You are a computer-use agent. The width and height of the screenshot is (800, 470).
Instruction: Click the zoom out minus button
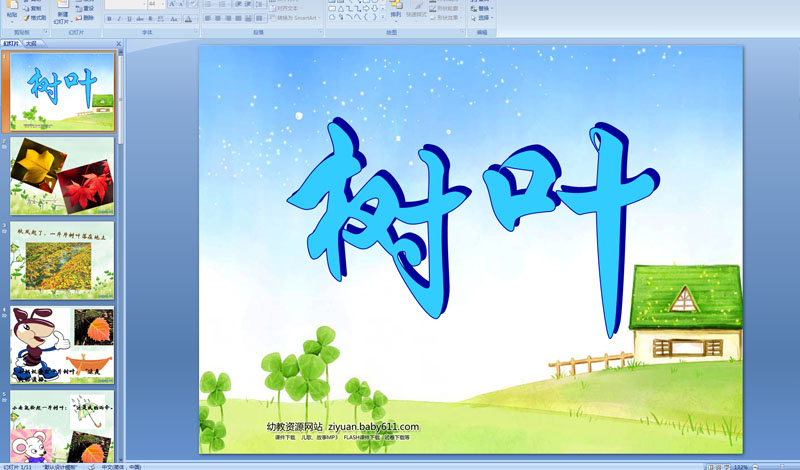point(755,467)
